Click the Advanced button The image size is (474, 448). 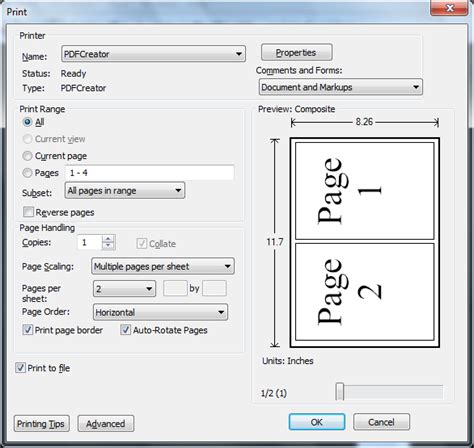[x=106, y=424]
